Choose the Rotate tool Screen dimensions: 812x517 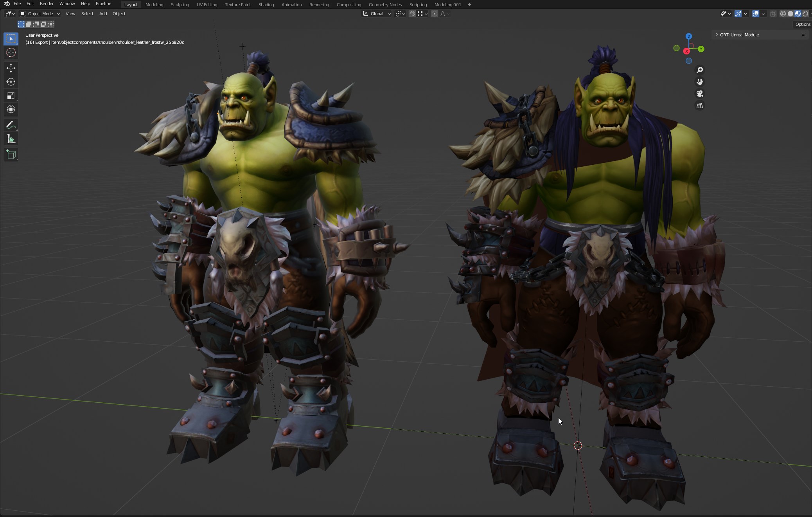coord(11,82)
